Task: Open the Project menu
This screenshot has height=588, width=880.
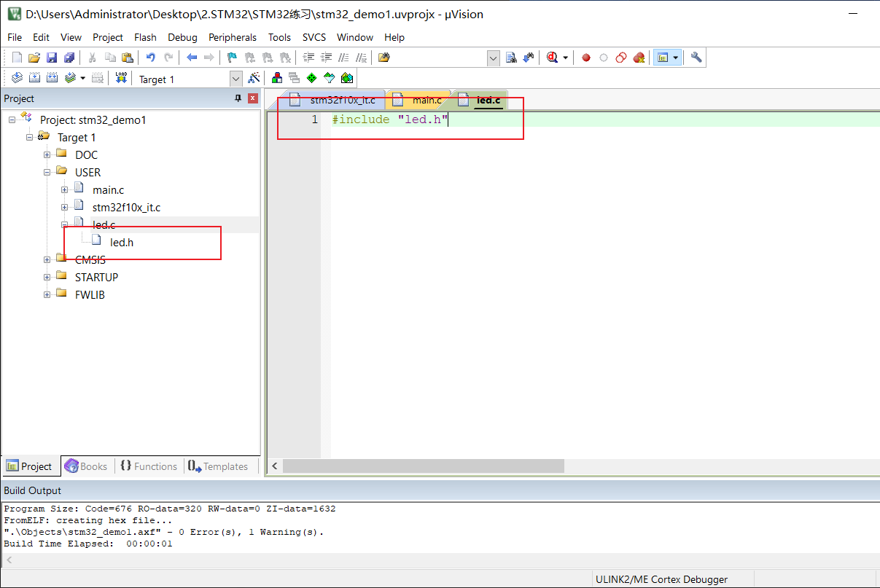Action: click(108, 37)
